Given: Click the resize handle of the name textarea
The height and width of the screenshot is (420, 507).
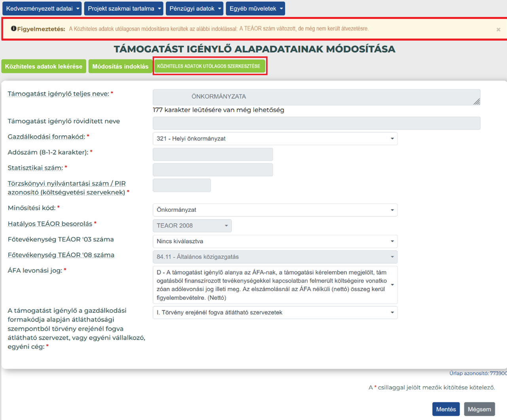Looking at the screenshot, I should coord(477,102).
